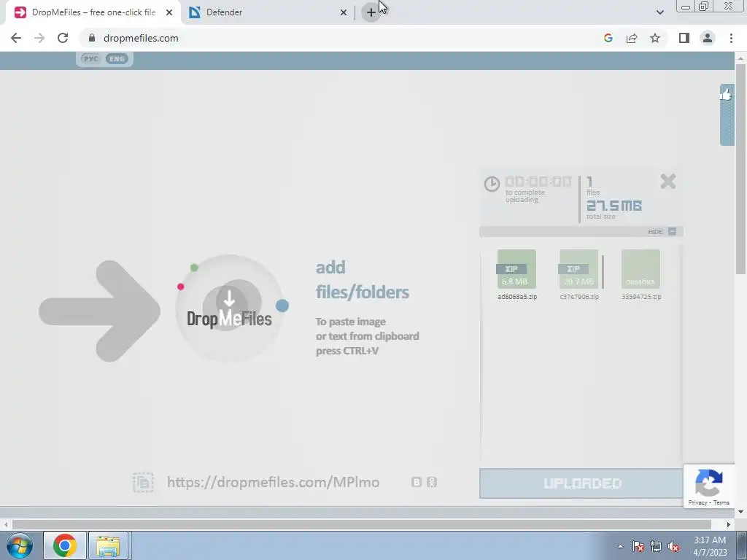
Task: Click the scroll left arrow
Action: click(x=6, y=524)
